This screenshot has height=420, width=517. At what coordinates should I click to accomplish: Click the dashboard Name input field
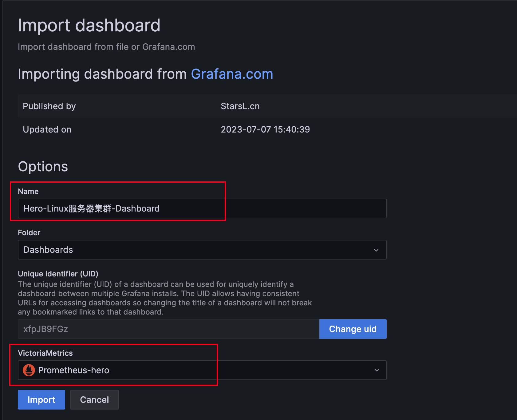(202, 208)
